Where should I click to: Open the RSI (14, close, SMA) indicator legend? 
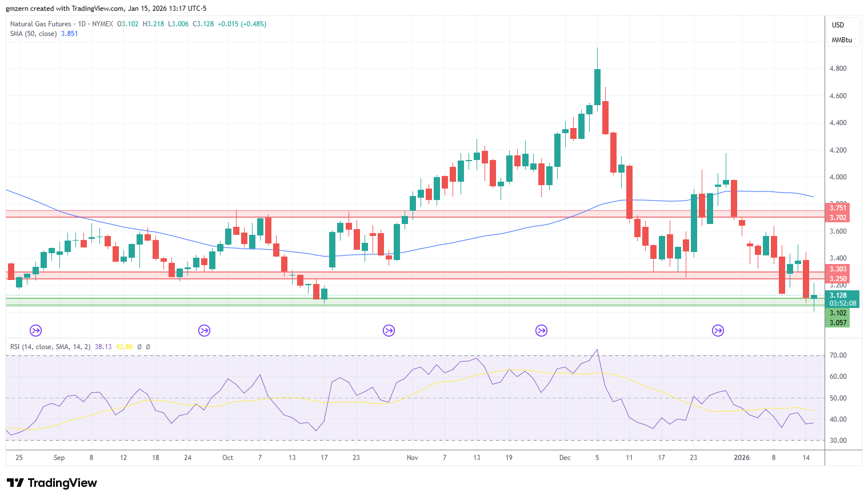coord(50,347)
